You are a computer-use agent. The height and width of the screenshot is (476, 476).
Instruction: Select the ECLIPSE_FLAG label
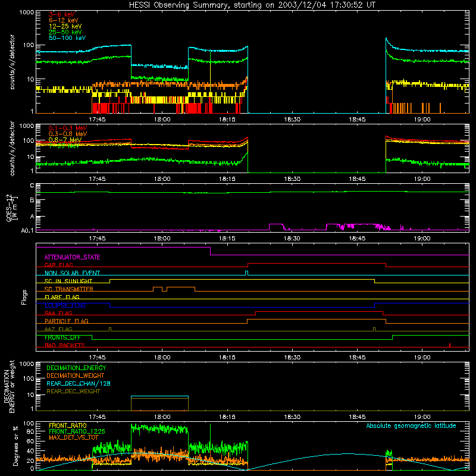(x=65, y=305)
